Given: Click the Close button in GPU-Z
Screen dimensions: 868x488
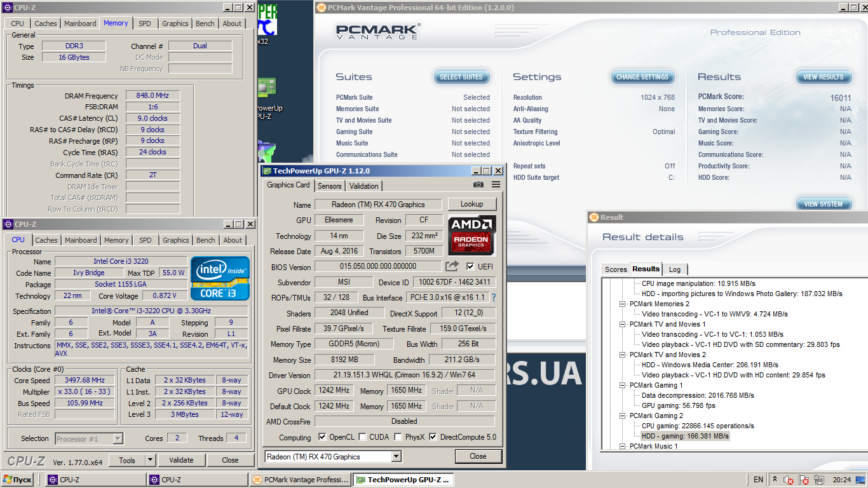Looking at the screenshot, I should (x=478, y=456).
